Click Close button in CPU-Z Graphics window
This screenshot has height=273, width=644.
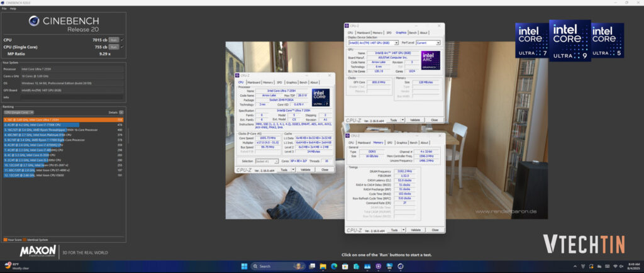click(x=434, y=120)
